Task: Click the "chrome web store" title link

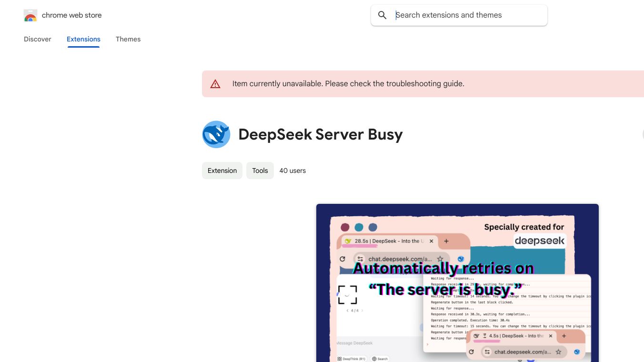Action: click(x=72, y=15)
